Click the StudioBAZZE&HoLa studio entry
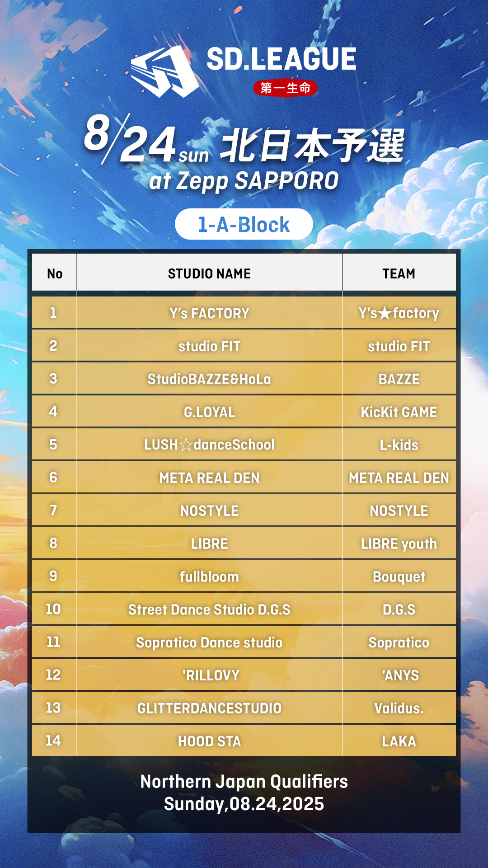488x868 pixels. click(x=210, y=379)
